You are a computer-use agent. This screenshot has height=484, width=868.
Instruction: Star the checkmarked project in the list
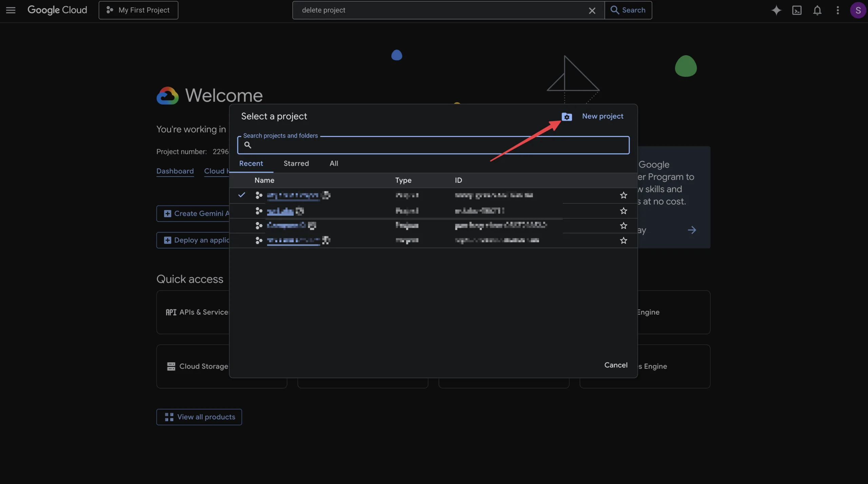[x=623, y=195]
